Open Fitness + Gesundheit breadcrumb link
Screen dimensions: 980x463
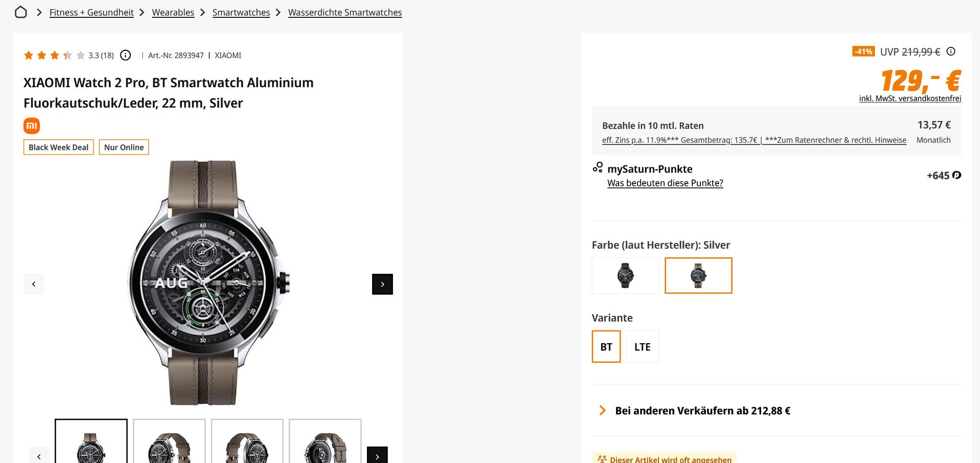click(x=91, y=12)
